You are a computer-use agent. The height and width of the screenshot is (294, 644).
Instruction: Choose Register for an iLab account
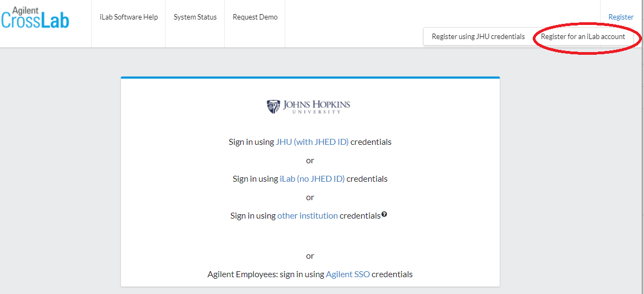coord(583,36)
